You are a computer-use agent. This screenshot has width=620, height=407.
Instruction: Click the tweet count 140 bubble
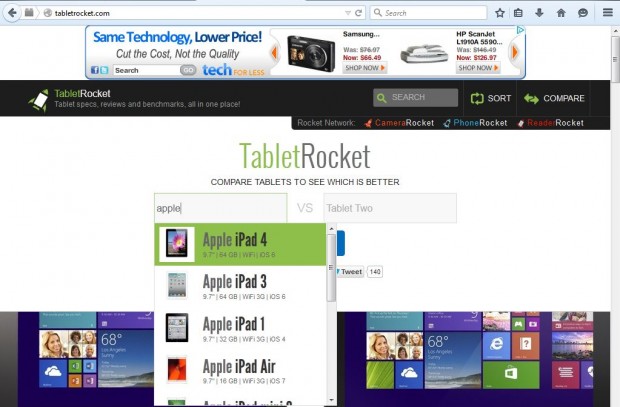[375, 272]
